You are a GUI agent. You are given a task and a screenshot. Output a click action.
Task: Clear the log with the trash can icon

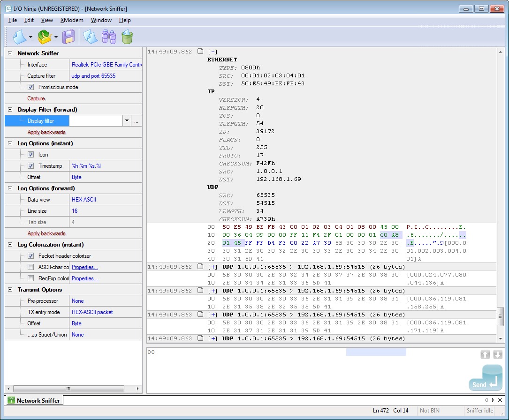[x=127, y=37]
